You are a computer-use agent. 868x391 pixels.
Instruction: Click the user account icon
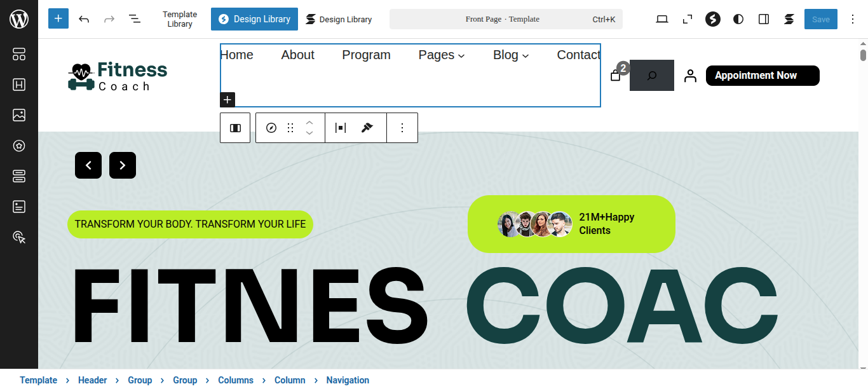click(x=690, y=76)
